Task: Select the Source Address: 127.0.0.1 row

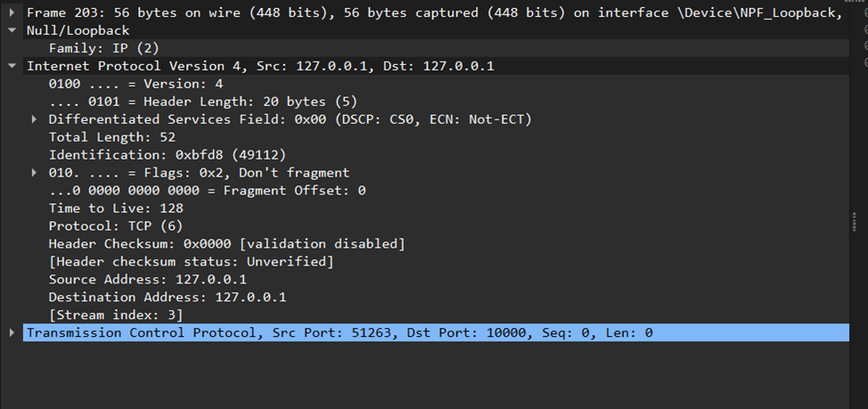Action: pyautogui.click(x=147, y=280)
